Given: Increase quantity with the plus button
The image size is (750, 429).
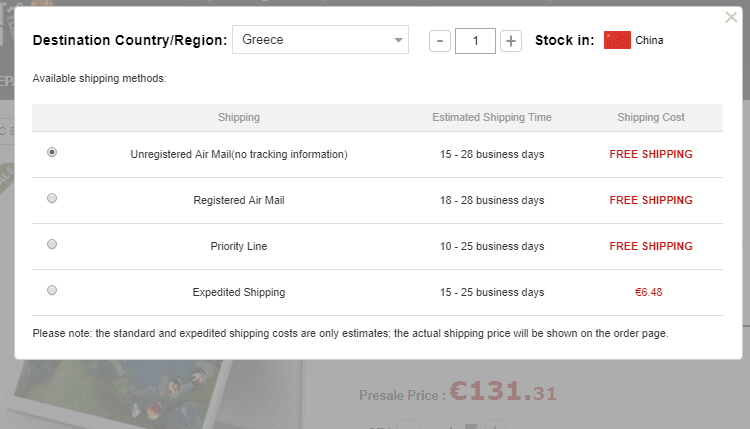Looking at the screenshot, I should coord(511,41).
